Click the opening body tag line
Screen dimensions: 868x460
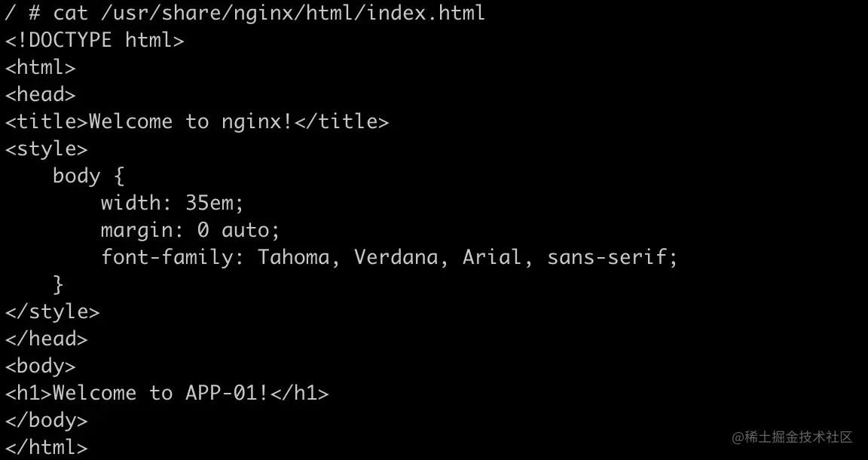(40, 366)
